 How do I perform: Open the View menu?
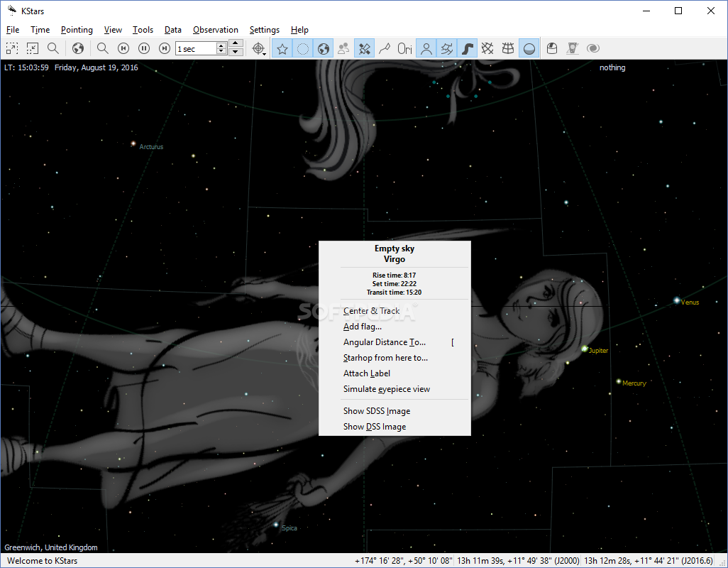click(113, 30)
